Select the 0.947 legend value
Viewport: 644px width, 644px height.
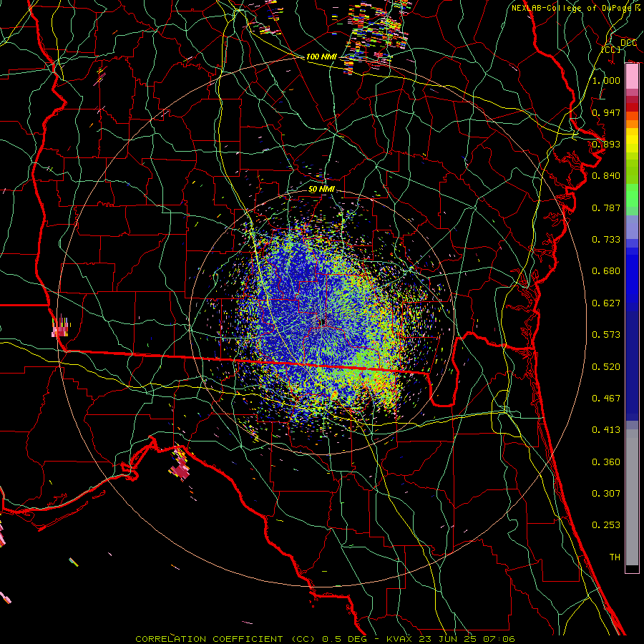point(606,112)
